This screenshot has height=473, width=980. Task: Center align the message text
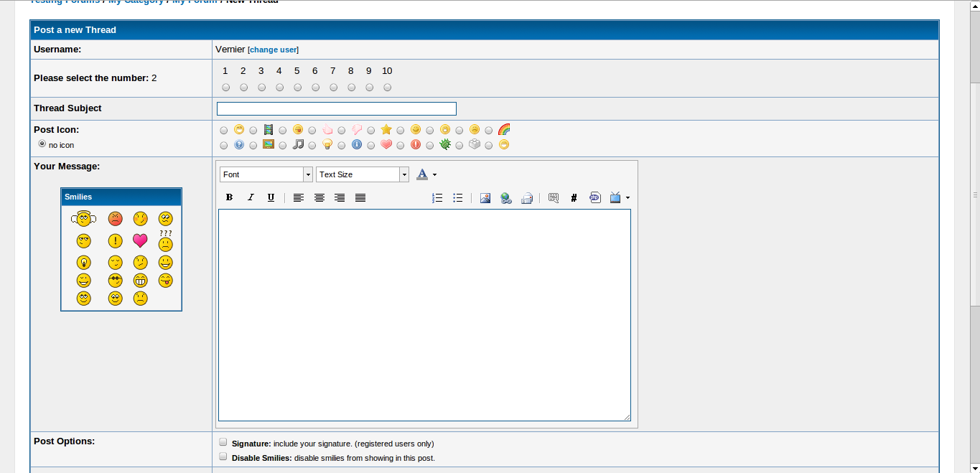click(319, 198)
